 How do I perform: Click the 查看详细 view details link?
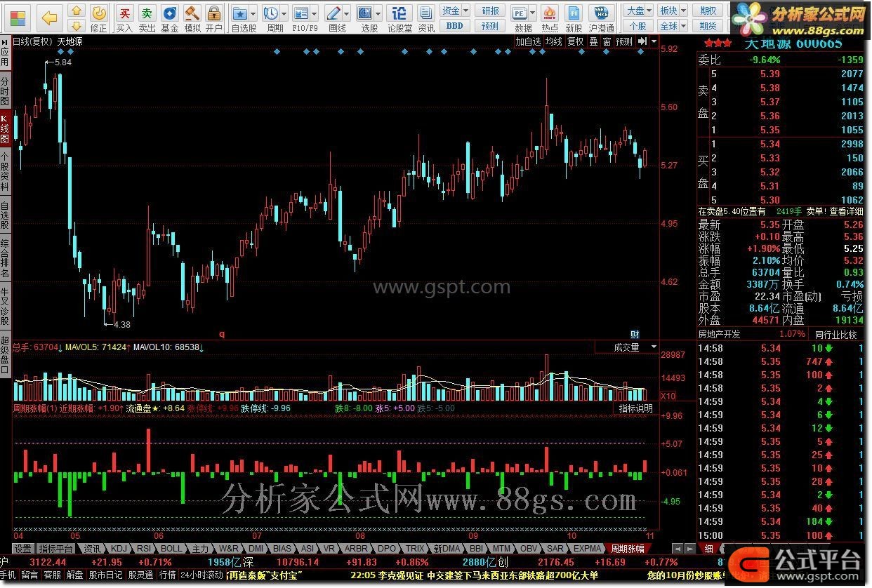(847, 211)
